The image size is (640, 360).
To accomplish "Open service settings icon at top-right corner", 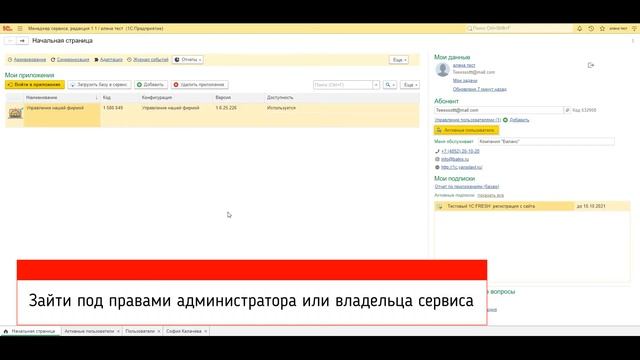I will click(x=634, y=29).
